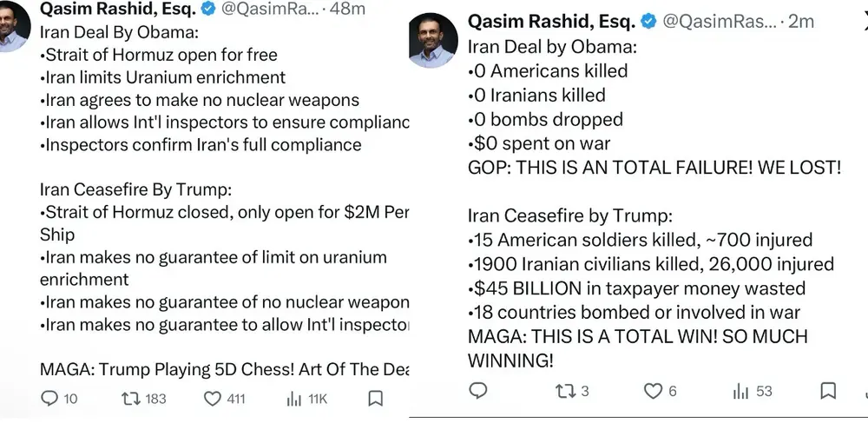Reply to the 48m-old Iran Deal tweet
868x430 pixels.
tap(49, 399)
